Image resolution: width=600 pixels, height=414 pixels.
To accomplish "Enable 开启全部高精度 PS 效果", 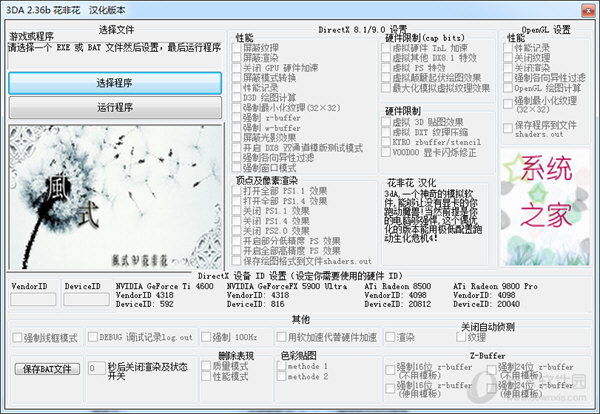I will pos(236,251).
